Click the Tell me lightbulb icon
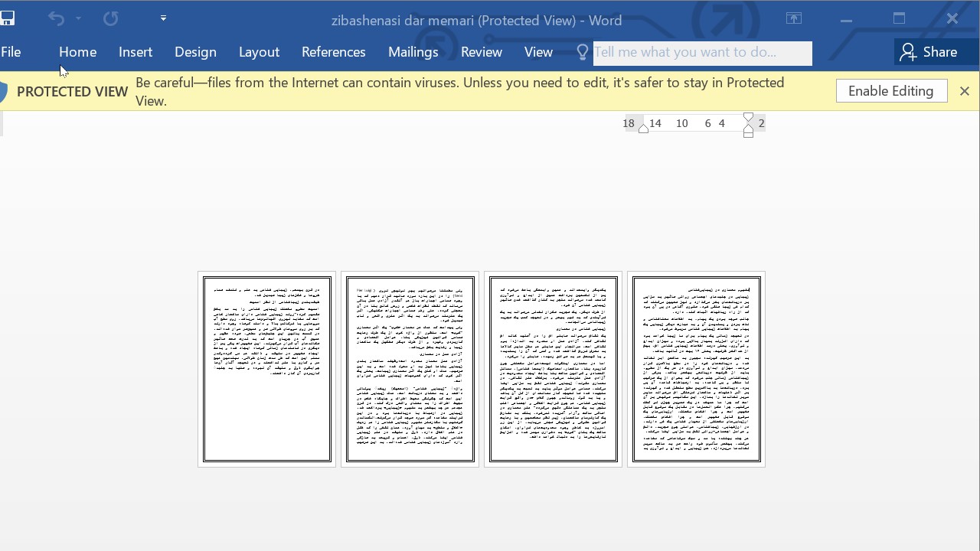The image size is (980, 551). click(583, 52)
